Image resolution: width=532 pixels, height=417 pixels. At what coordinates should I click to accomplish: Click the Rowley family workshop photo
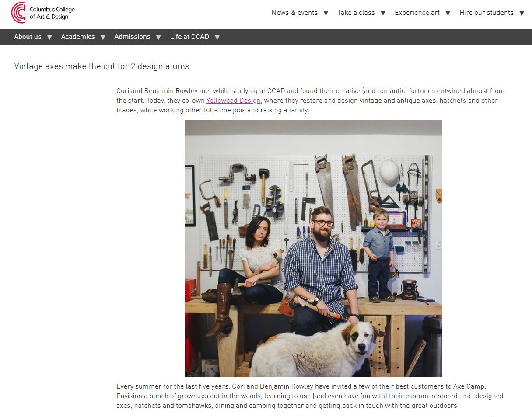(314, 249)
